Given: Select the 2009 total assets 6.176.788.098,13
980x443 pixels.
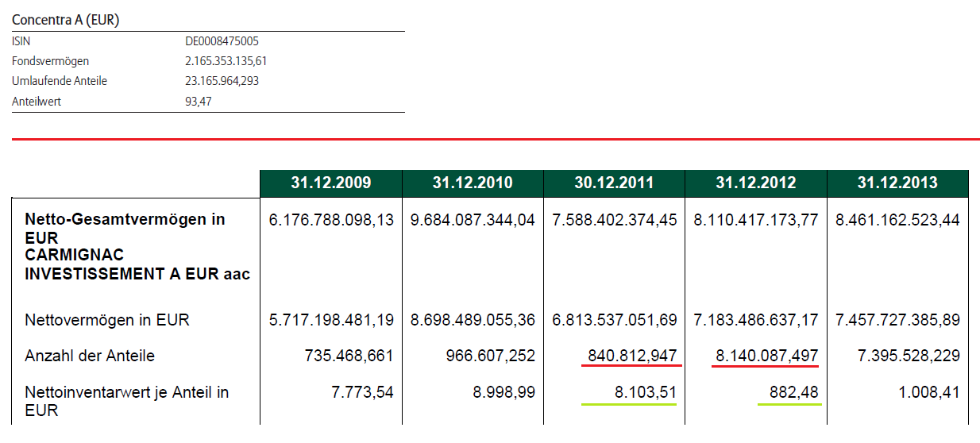Looking at the screenshot, I should (x=331, y=220).
